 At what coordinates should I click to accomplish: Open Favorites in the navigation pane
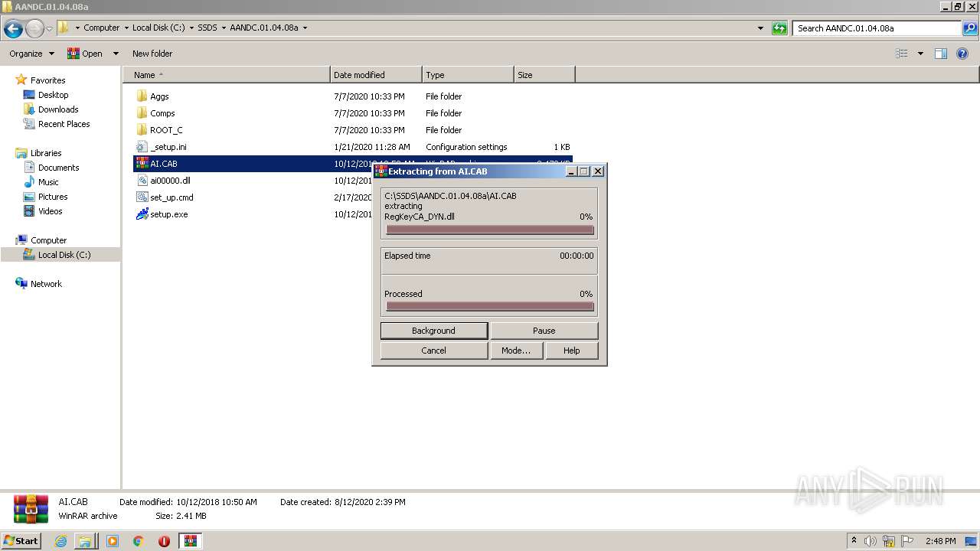point(47,80)
